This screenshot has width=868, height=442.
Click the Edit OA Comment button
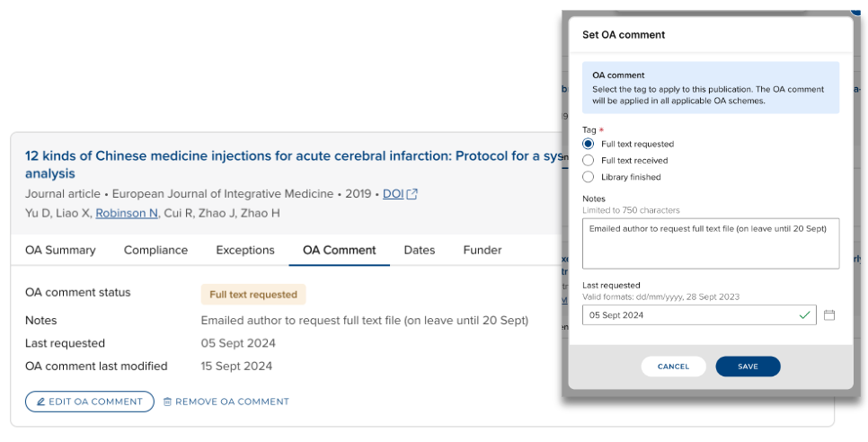point(90,402)
